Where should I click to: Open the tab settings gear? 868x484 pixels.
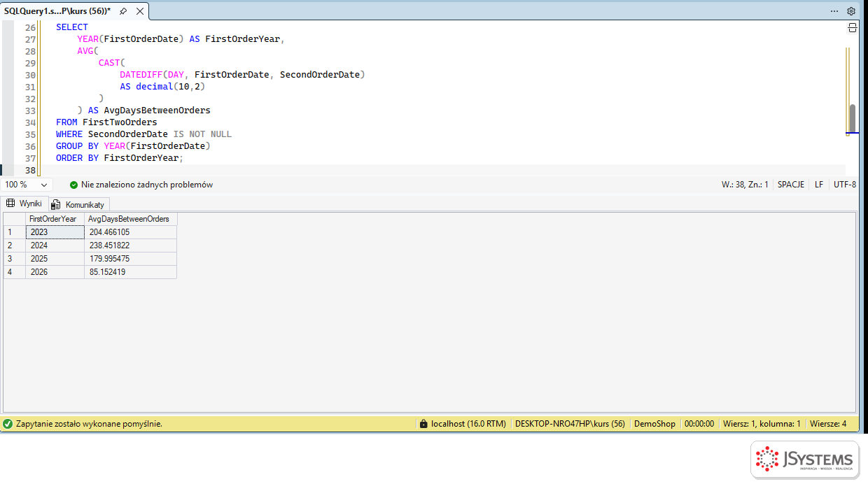(851, 11)
